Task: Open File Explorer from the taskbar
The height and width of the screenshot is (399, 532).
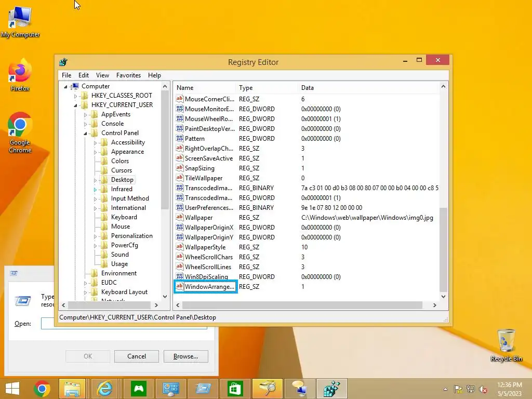Action: (72, 389)
